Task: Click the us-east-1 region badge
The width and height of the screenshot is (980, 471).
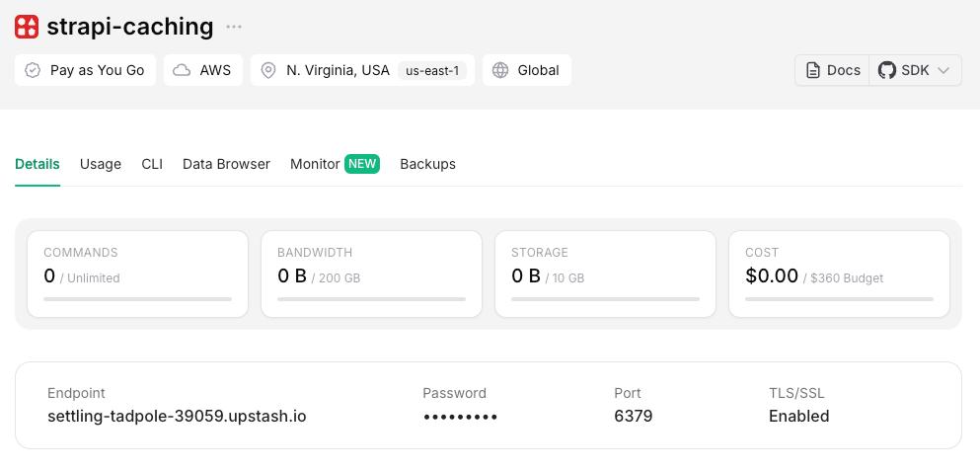Action: point(432,71)
